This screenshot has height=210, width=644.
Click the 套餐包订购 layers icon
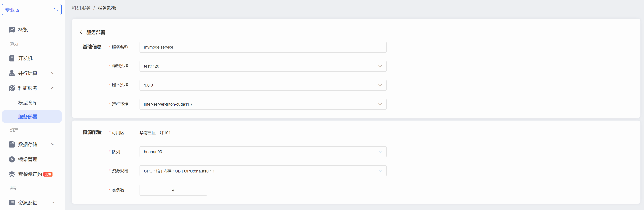coord(12,174)
